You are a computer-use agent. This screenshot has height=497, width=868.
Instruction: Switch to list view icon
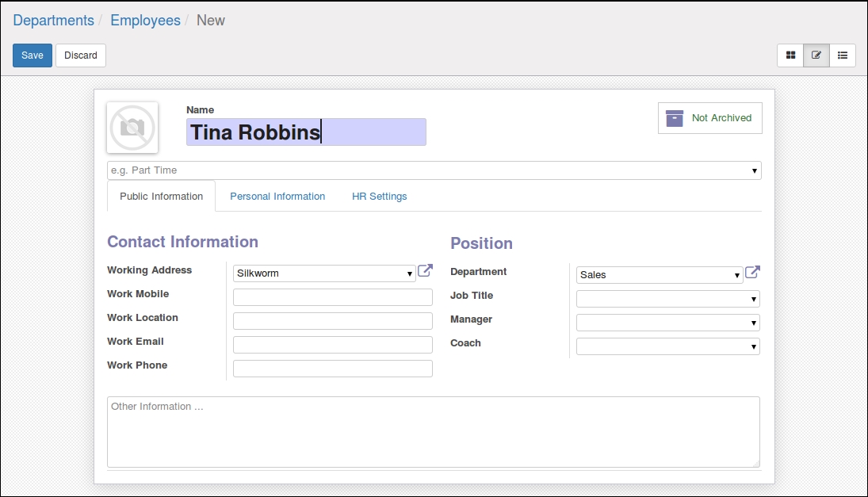(x=843, y=55)
